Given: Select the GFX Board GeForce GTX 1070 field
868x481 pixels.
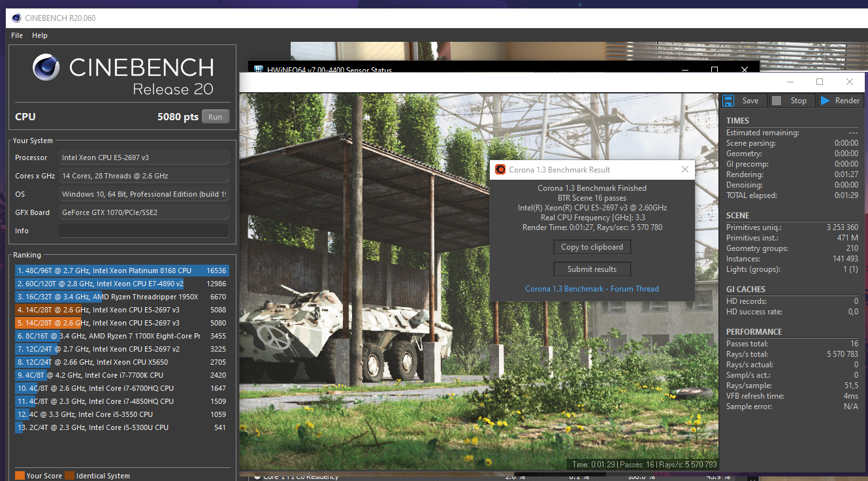Looking at the screenshot, I should click(144, 212).
